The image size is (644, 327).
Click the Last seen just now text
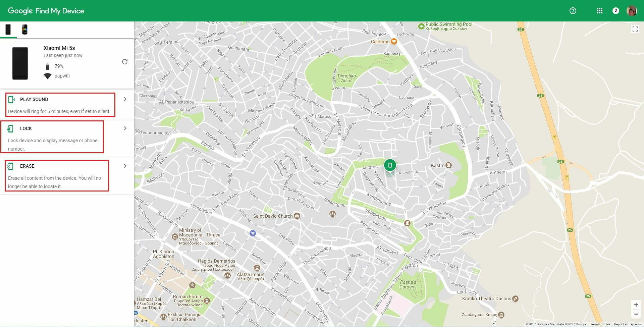[63, 55]
